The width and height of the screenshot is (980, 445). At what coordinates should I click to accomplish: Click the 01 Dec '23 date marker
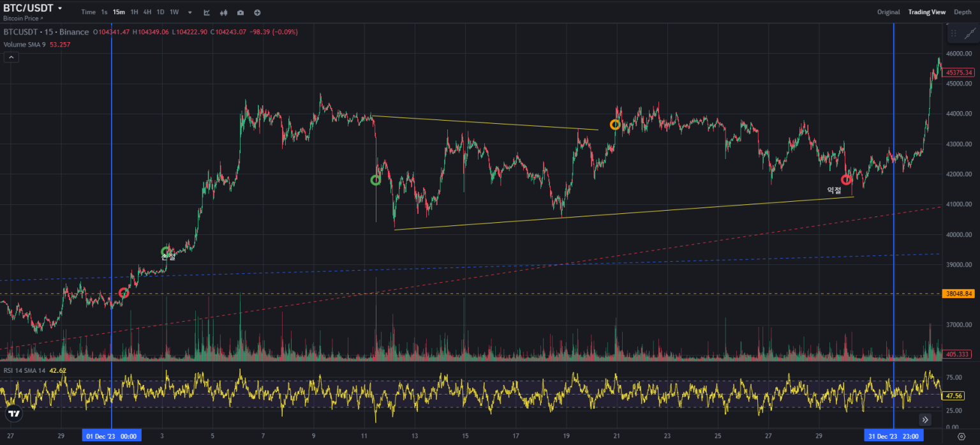[x=112, y=436]
